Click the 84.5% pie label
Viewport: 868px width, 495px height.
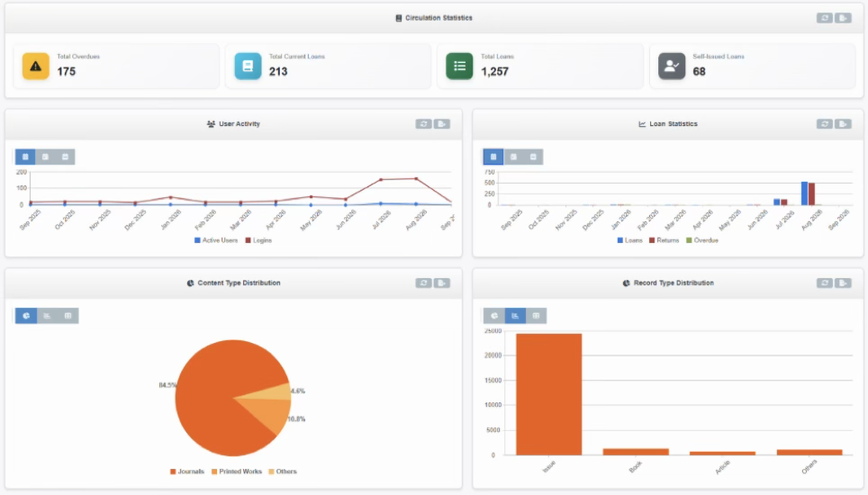pos(167,385)
